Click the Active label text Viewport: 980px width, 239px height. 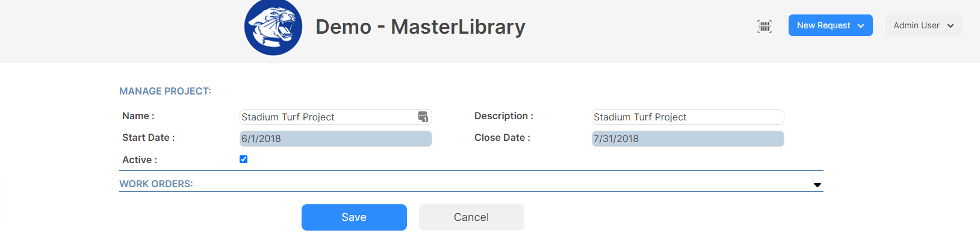point(140,160)
